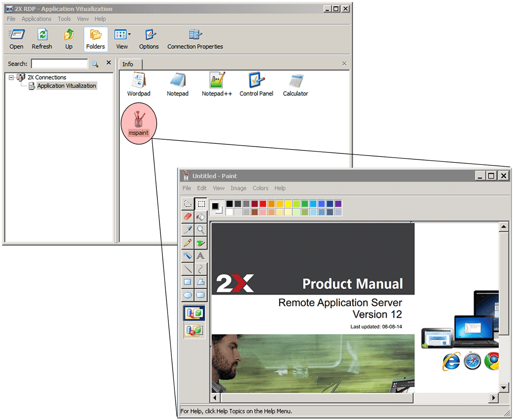The height and width of the screenshot is (420, 513).
Task: Click the Control Panel application icon
Action: [x=256, y=84]
